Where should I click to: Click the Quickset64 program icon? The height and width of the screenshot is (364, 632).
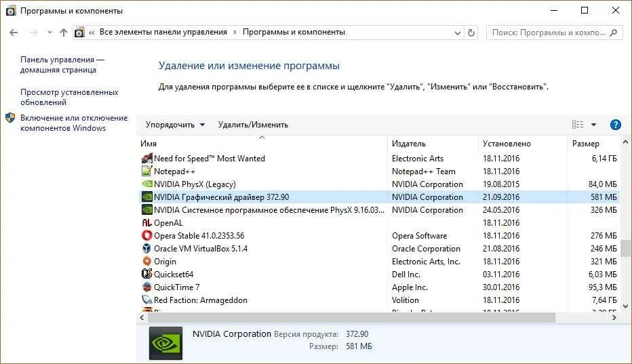(x=146, y=274)
